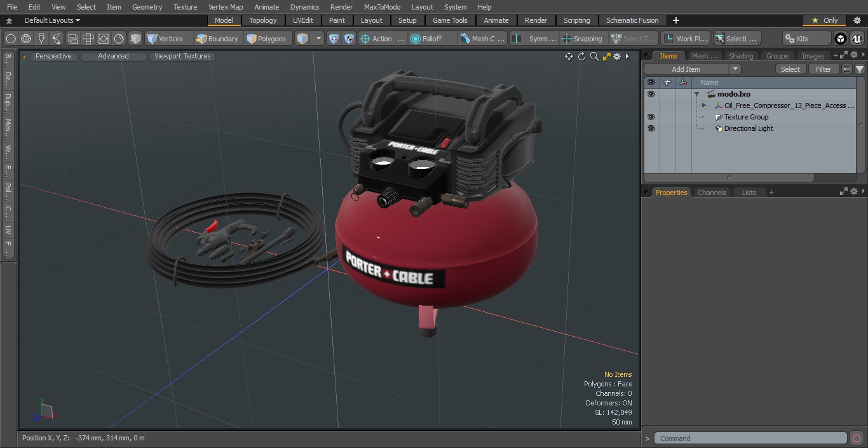Open the Schematic Fusion layout tab

[x=632, y=20]
